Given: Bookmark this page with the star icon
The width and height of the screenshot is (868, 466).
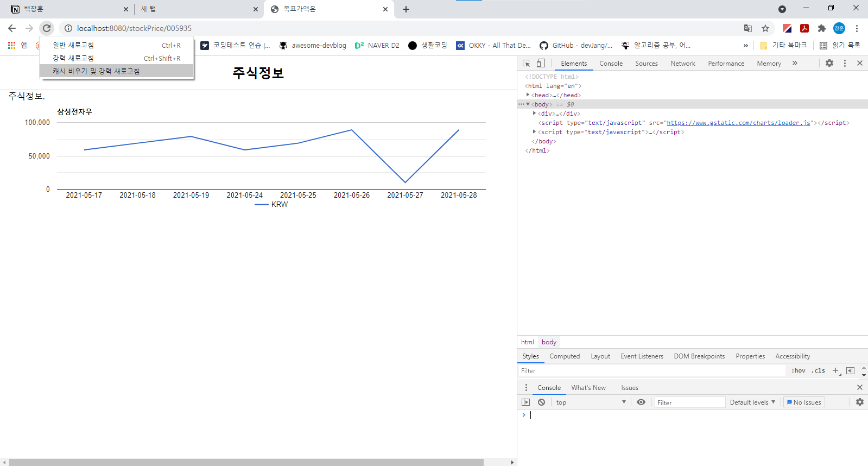Looking at the screenshot, I should coord(765,28).
